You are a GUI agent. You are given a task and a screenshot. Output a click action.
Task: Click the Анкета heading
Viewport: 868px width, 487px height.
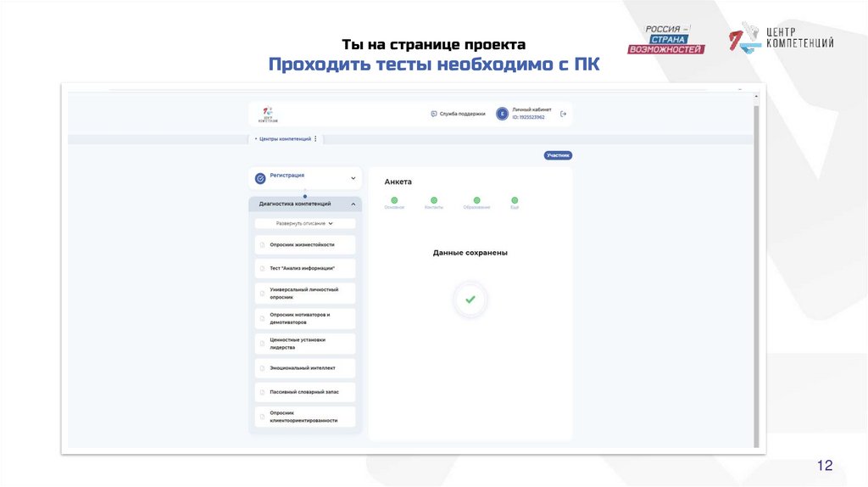coord(398,182)
